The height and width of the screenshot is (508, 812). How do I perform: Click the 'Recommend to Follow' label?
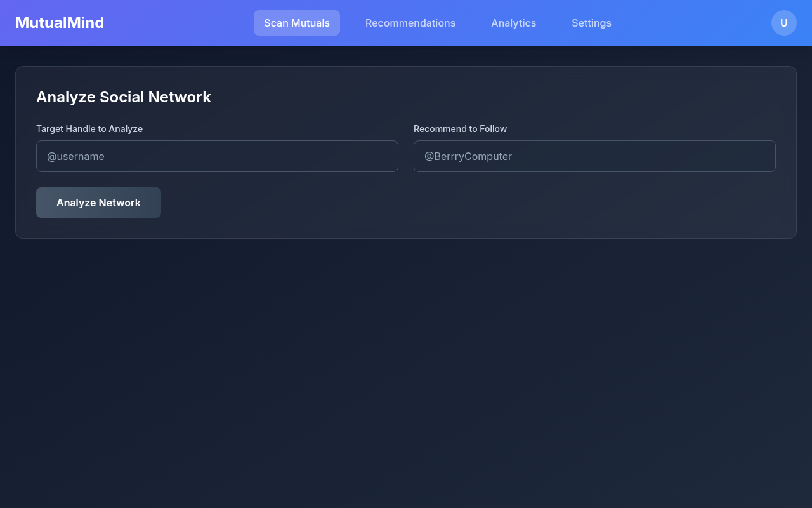[460, 129]
